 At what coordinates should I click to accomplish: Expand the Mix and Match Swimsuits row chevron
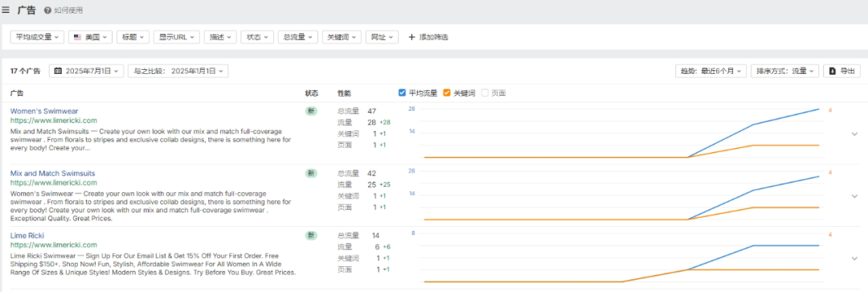pyautogui.click(x=854, y=195)
